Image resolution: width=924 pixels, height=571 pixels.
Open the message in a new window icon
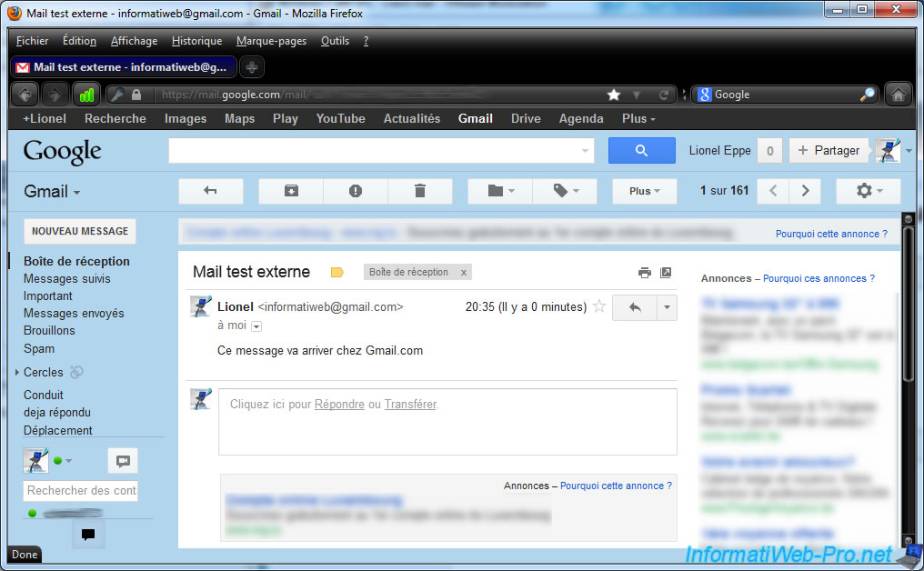(x=666, y=272)
